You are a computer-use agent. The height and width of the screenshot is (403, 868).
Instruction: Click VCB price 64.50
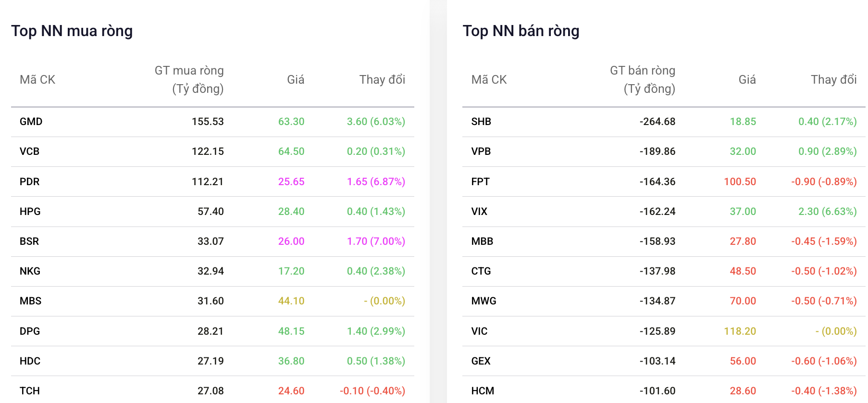[x=291, y=151]
